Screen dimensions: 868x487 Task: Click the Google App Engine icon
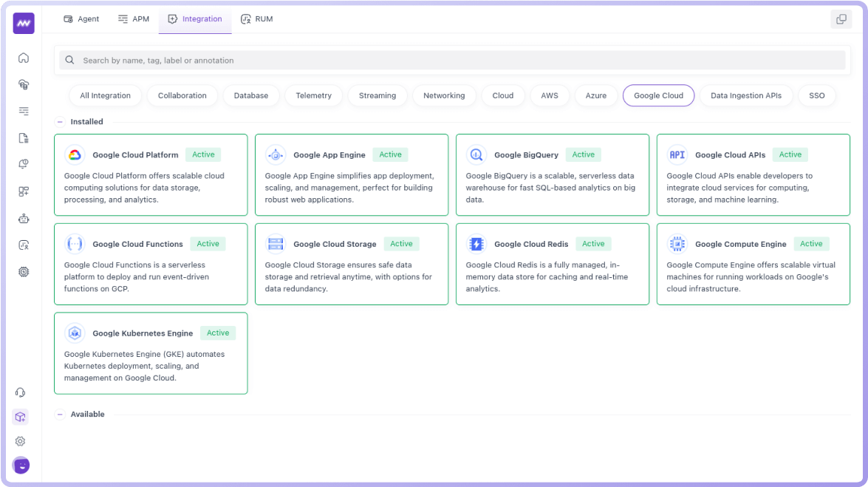(x=275, y=155)
